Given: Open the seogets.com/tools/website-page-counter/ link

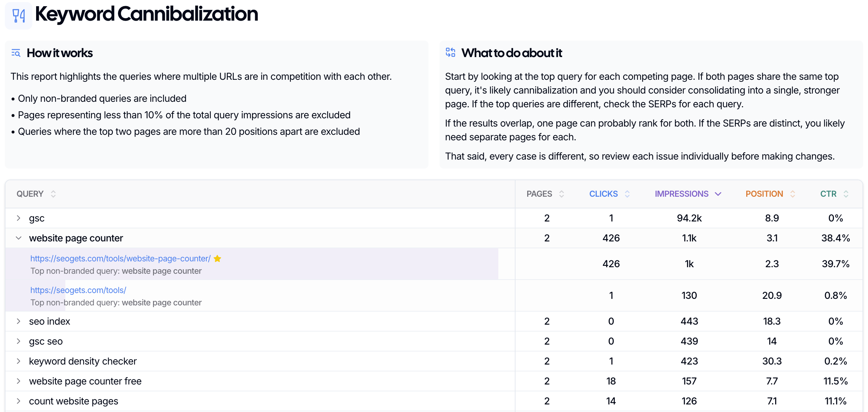Looking at the screenshot, I should click(x=120, y=259).
